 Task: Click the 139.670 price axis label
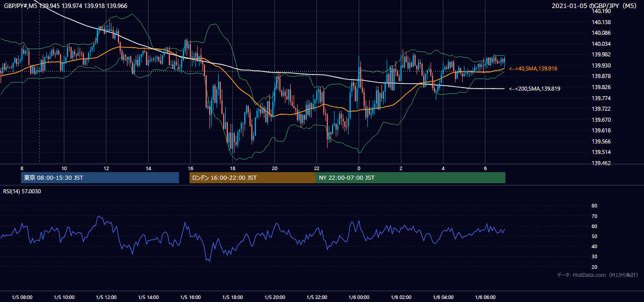coord(602,120)
